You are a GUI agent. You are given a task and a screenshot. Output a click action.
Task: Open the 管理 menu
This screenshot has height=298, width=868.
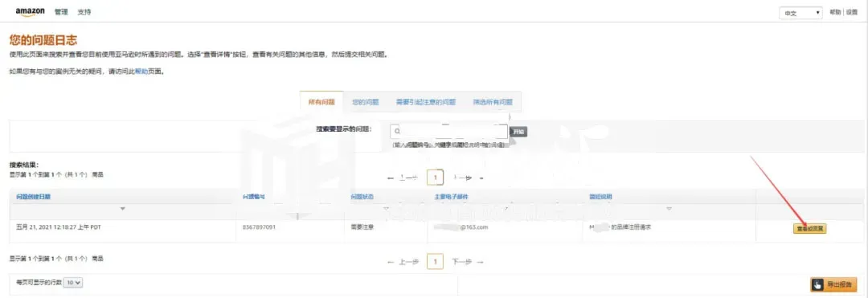[x=61, y=12]
